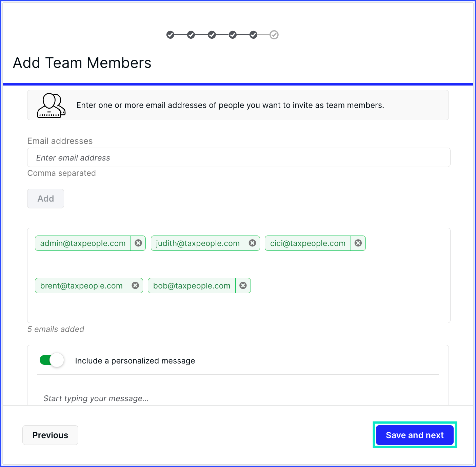Click Include a personalized message label
This screenshot has width=476, height=467.
click(135, 361)
